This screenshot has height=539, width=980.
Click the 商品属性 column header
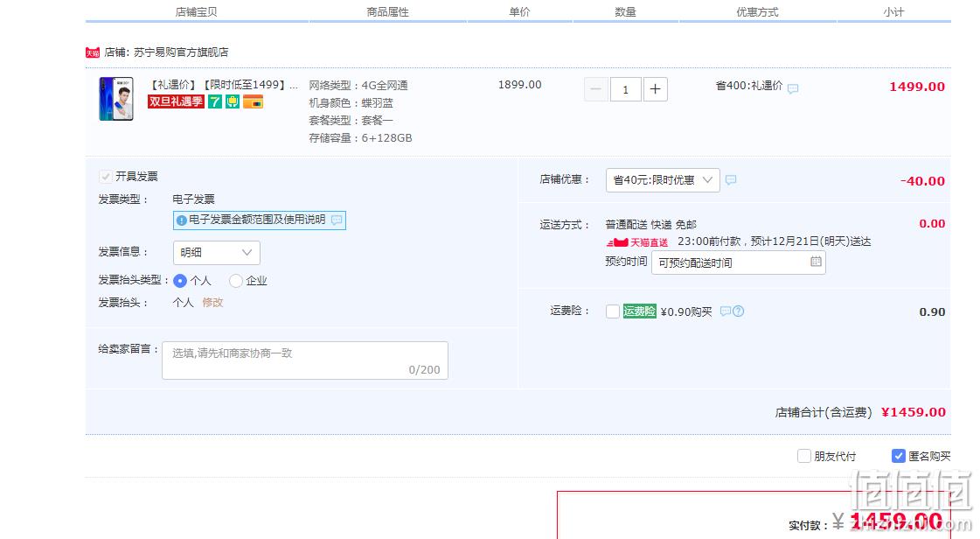387,12
